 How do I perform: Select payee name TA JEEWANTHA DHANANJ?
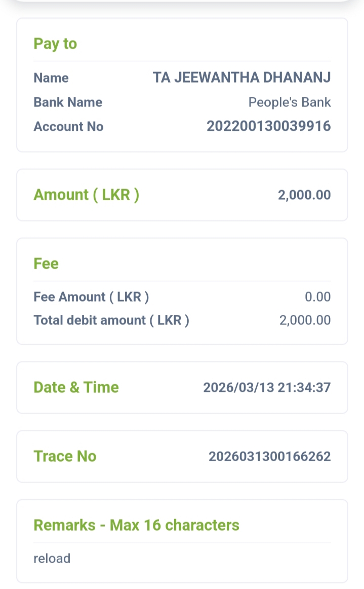(x=241, y=78)
